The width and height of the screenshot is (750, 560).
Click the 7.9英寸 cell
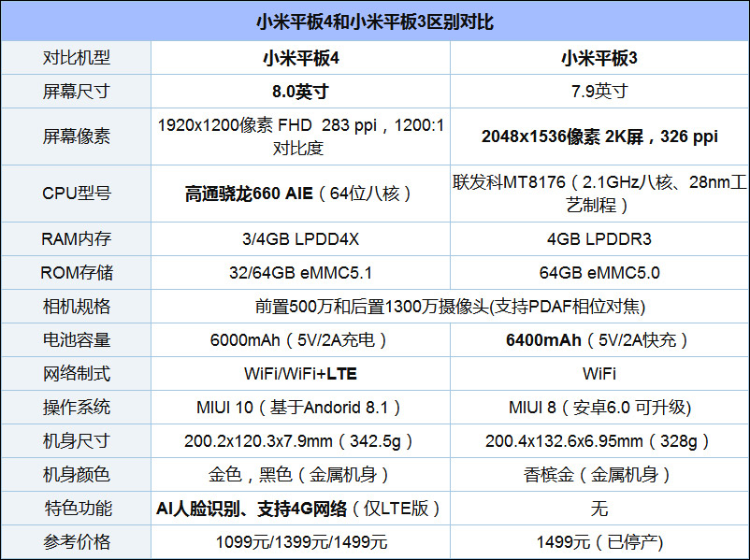point(599,91)
